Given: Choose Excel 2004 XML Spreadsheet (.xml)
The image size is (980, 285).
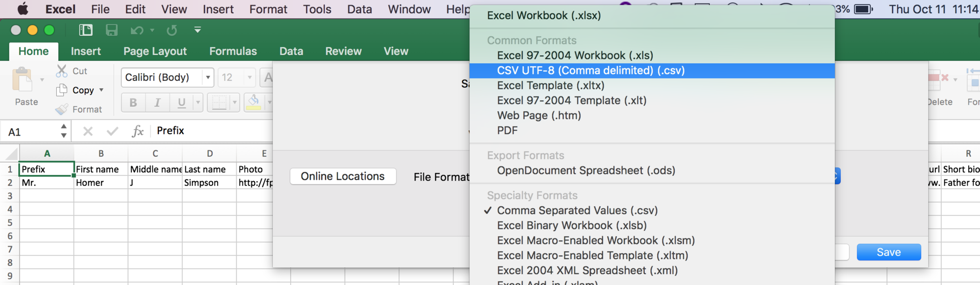Looking at the screenshot, I should tap(652, 271).
